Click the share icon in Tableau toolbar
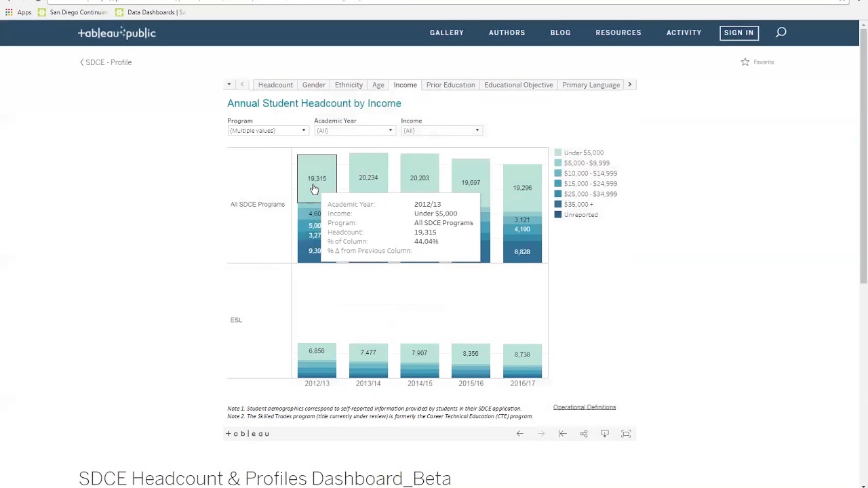Viewport: 868px width, 488px height. coord(583,434)
